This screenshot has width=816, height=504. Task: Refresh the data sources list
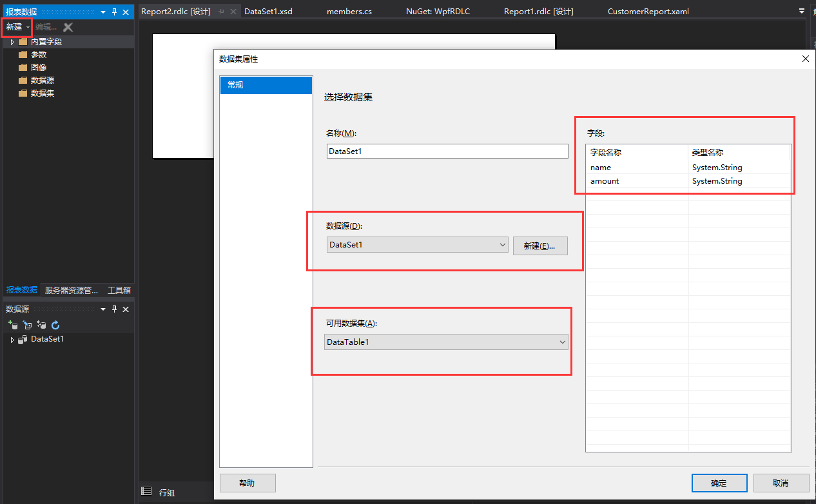[55, 325]
